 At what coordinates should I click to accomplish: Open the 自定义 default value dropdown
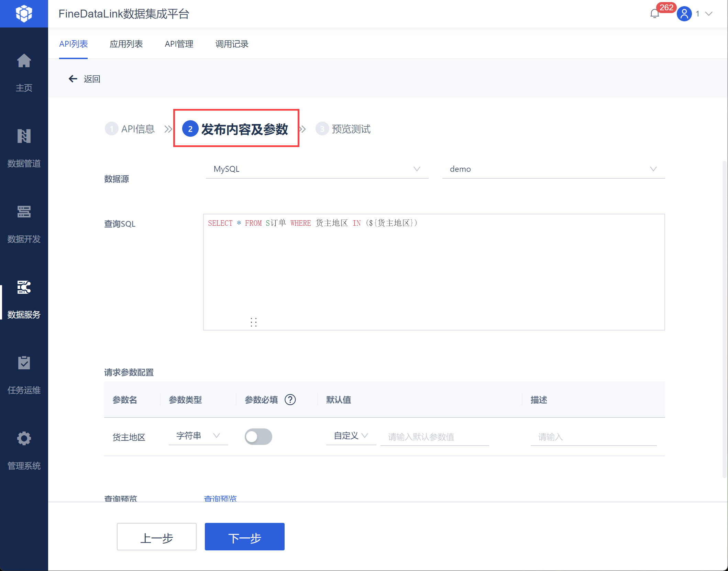(x=351, y=436)
